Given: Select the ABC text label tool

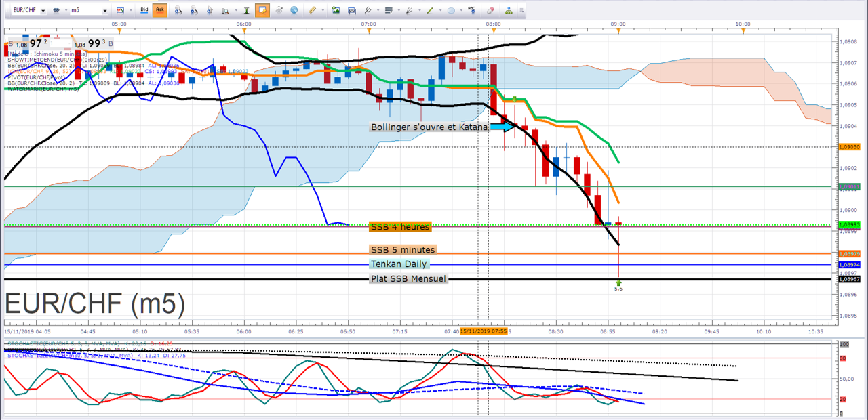Looking at the screenshot, I should point(471,10).
